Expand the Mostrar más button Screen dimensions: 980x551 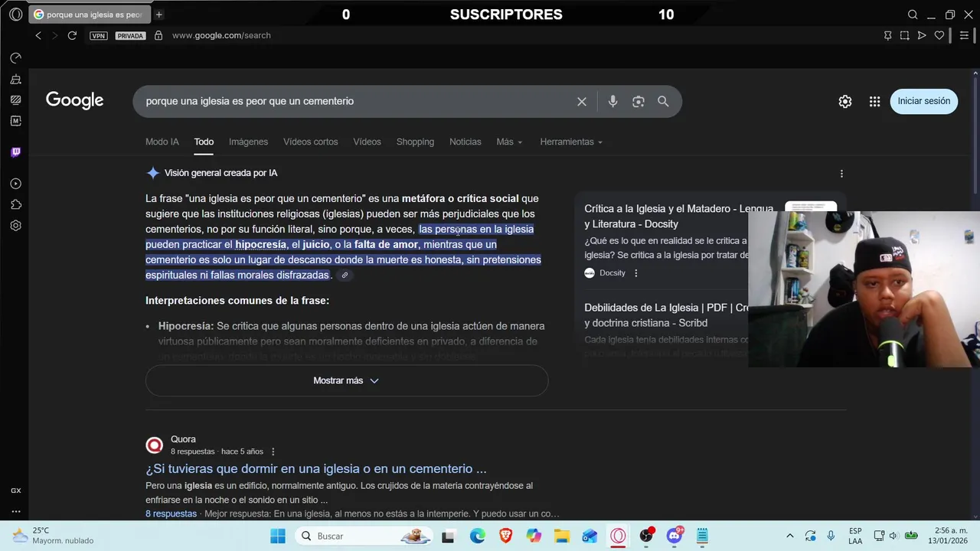tap(347, 380)
